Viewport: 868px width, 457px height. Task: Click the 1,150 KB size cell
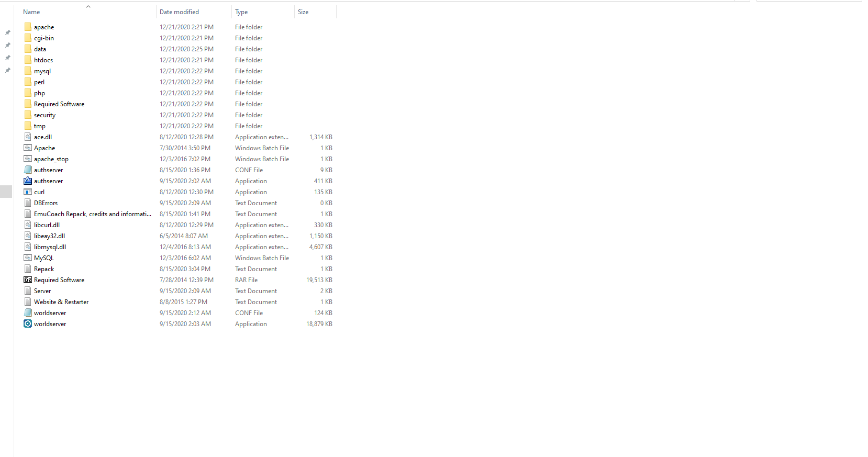[x=321, y=236]
